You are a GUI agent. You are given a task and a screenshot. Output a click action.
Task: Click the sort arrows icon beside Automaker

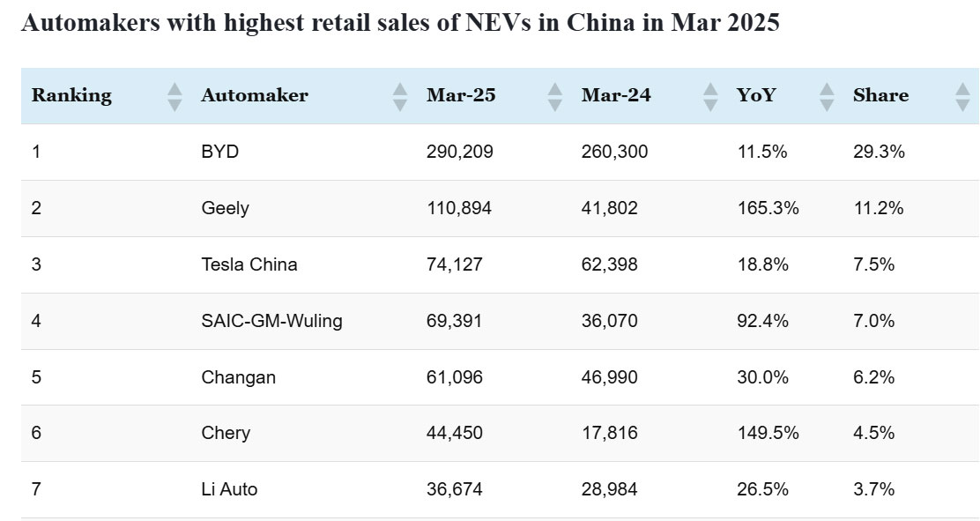tap(400, 96)
